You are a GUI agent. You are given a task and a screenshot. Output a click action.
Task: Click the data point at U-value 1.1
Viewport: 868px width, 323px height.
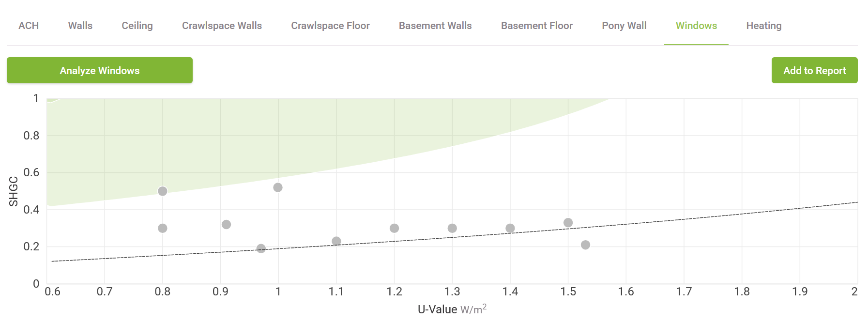(336, 241)
